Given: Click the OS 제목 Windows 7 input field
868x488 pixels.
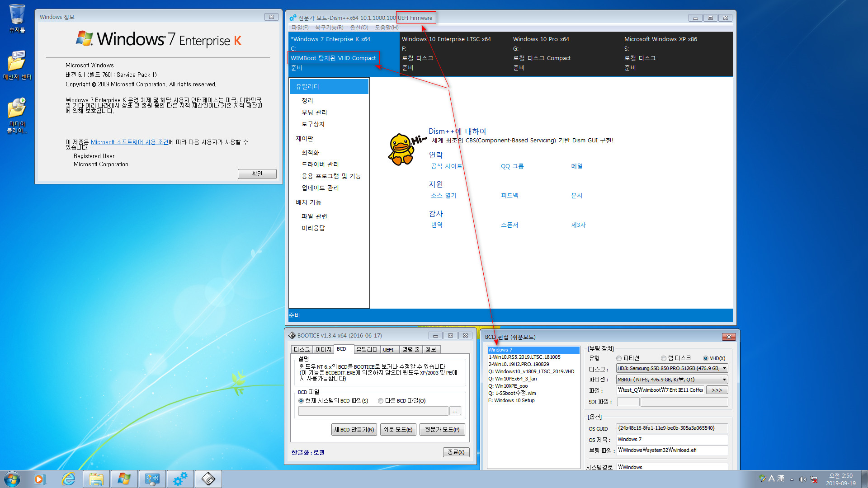Looking at the screenshot, I should (x=672, y=439).
